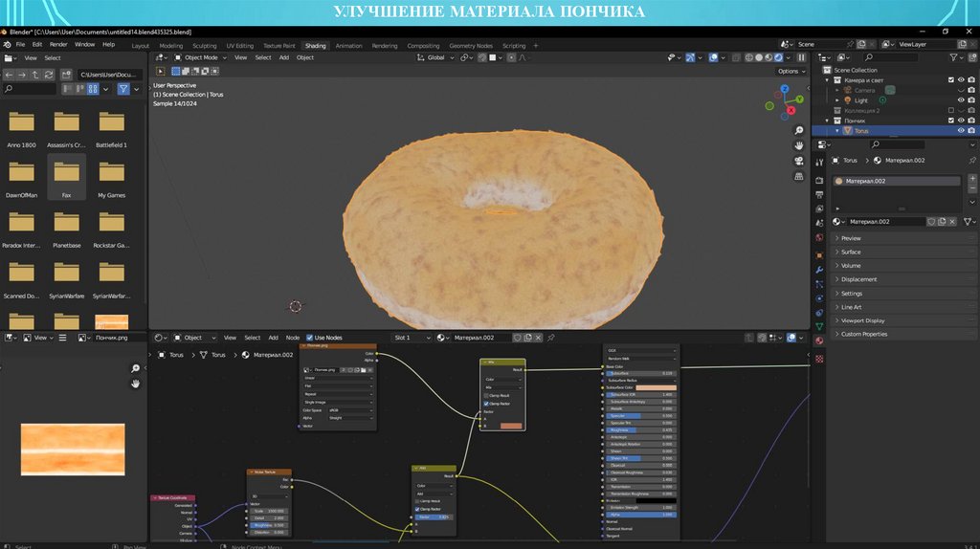Viewport: 980px width, 549px height.
Task: Open the Add menu in node editor
Action: coord(274,338)
